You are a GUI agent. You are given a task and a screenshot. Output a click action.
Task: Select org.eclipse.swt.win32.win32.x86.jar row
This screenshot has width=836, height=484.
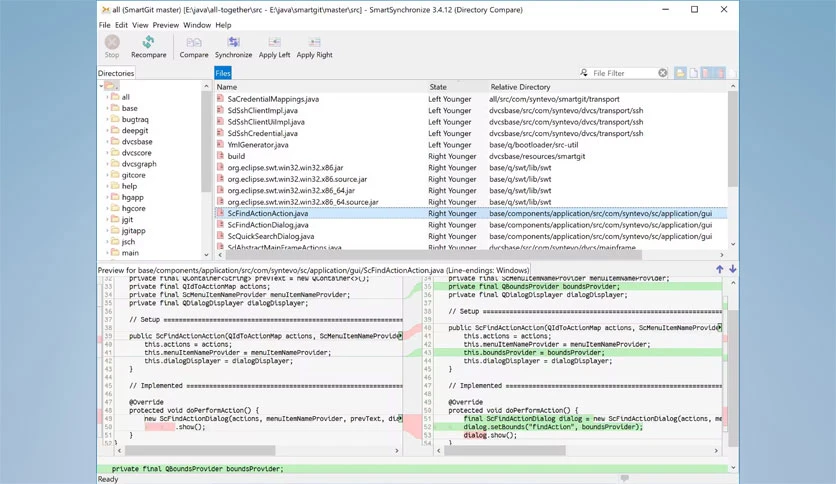click(471, 167)
